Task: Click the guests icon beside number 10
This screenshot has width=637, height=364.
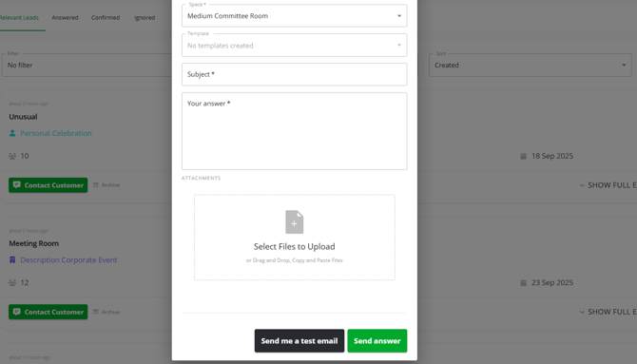Action: point(12,156)
